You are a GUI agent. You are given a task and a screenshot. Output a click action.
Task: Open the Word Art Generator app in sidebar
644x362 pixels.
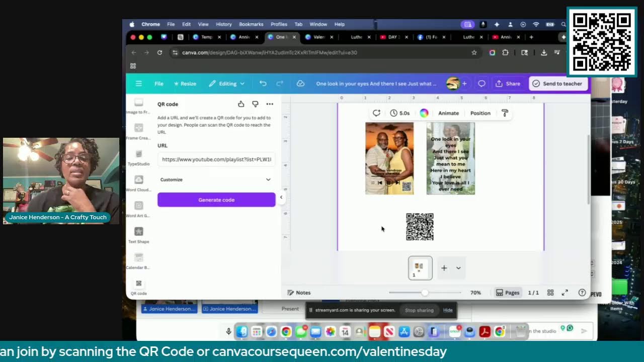pyautogui.click(x=138, y=209)
